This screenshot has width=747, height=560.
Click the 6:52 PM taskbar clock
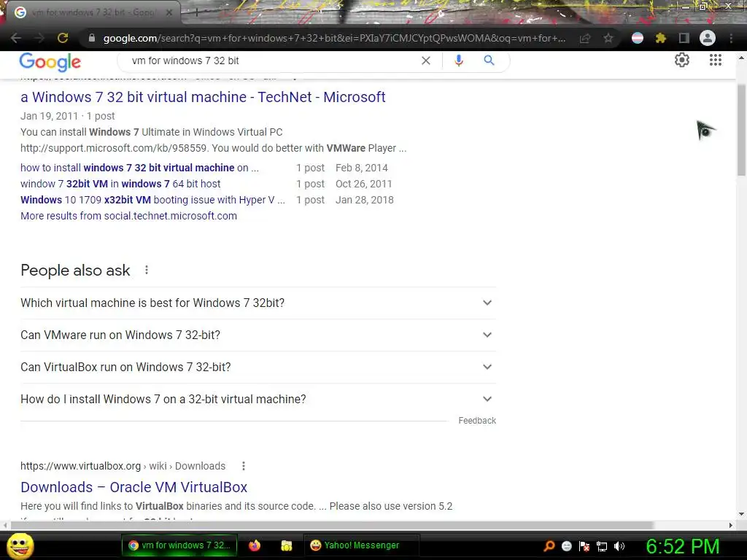pyautogui.click(x=682, y=546)
